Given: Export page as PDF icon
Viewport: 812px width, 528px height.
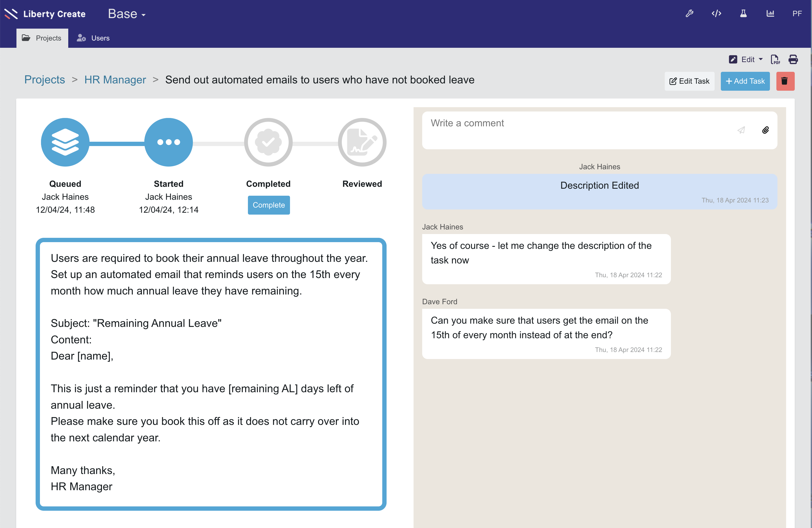Looking at the screenshot, I should point(775,60).
